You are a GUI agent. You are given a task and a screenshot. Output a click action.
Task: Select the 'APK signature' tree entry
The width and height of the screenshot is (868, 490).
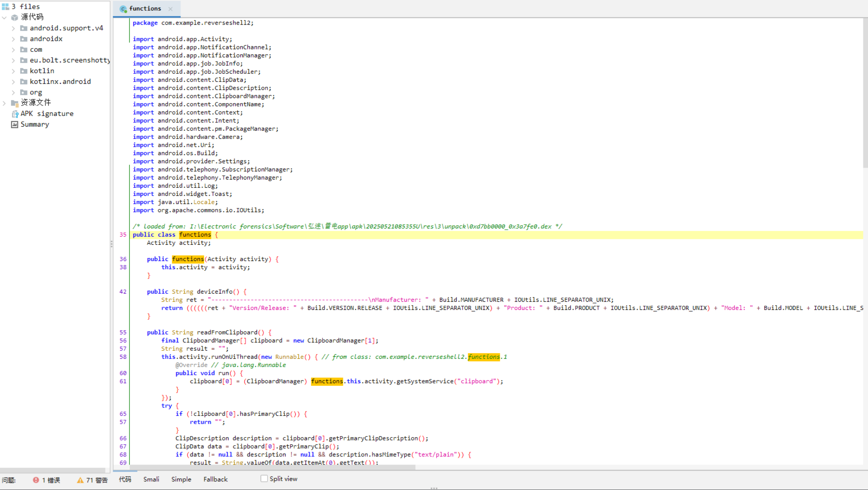(x=47, y=114)
